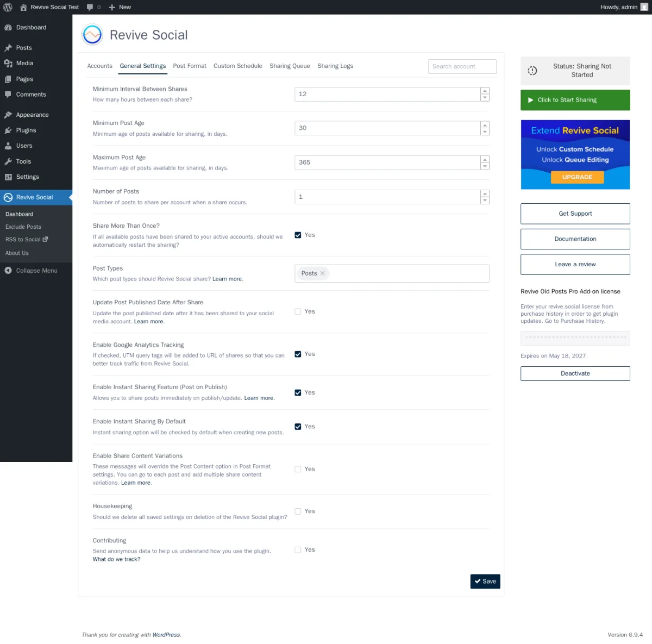Focus the Search account field
Screen dimensions: 652x644
point(462,66)
